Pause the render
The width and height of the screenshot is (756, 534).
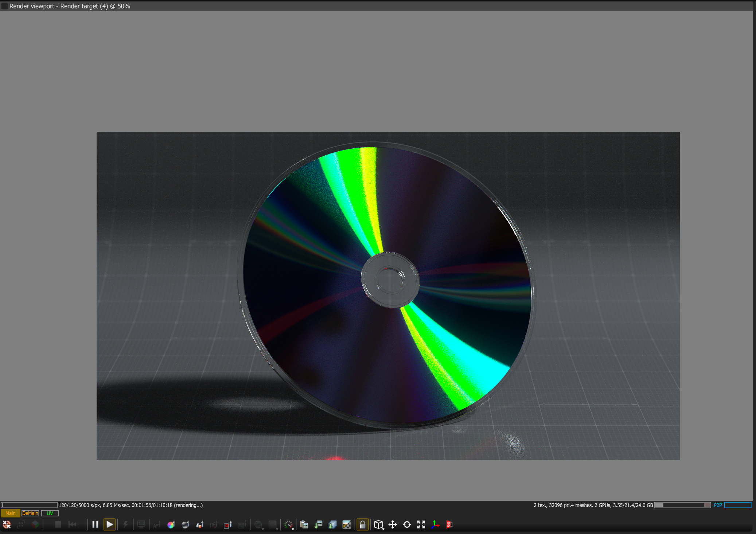[95, 525]
